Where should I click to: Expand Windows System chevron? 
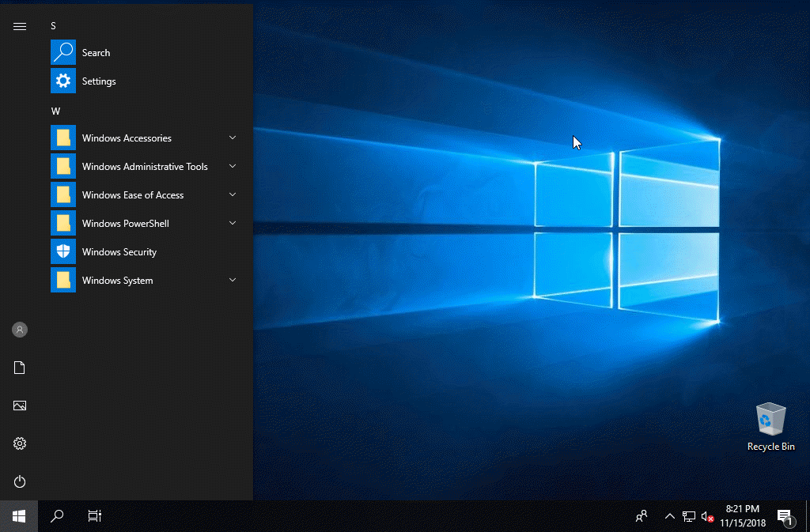pos(233,280)
